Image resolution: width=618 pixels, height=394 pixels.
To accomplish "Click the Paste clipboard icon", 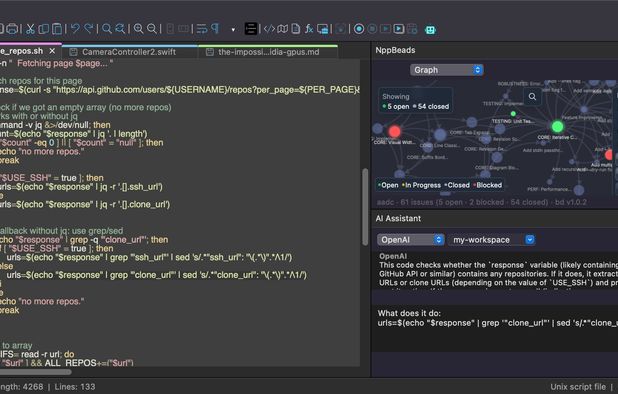I will click(x=58, y=29).
